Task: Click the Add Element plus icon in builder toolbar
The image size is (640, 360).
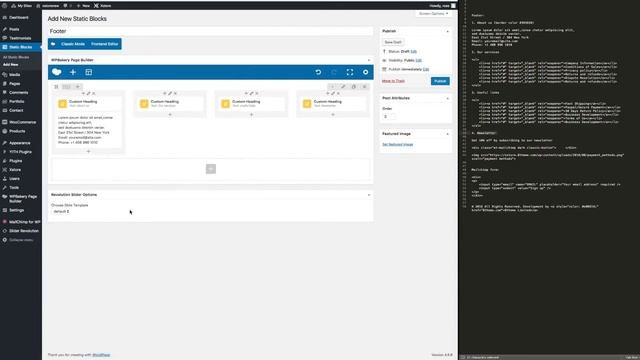Action: click(x=73, y=72)
